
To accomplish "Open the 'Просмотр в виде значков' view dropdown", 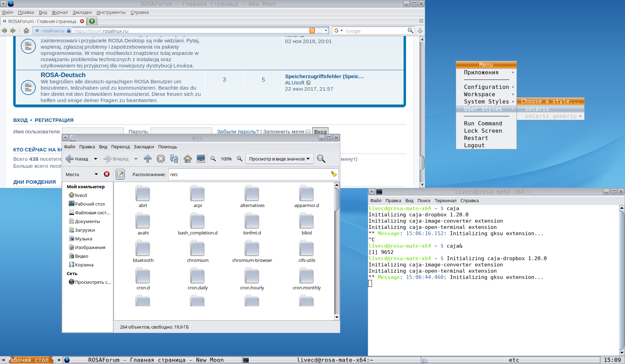I will click(x=279, y=159).
